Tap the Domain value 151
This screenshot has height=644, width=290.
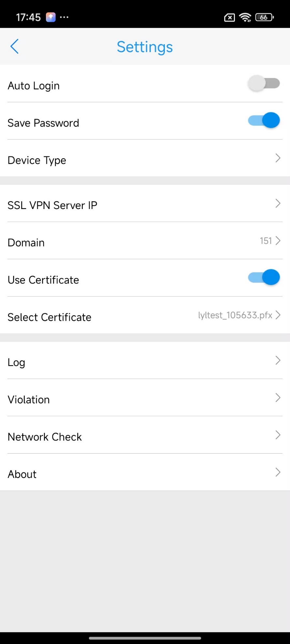[x=266, y=241]
